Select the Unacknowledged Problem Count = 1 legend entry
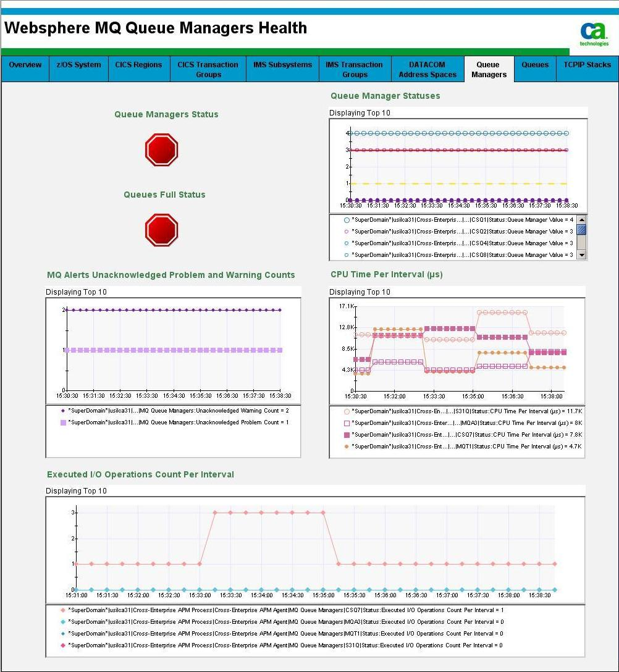The image size is (619, 672). pyautogui.click(x=174, y=422)
